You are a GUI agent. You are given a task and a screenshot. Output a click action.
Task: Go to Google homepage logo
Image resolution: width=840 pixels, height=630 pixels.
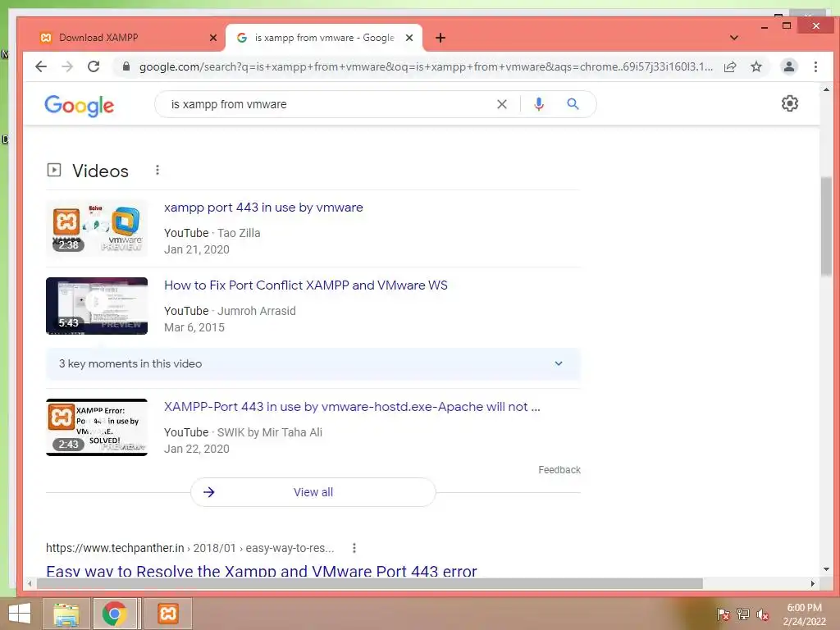(80, 106)
